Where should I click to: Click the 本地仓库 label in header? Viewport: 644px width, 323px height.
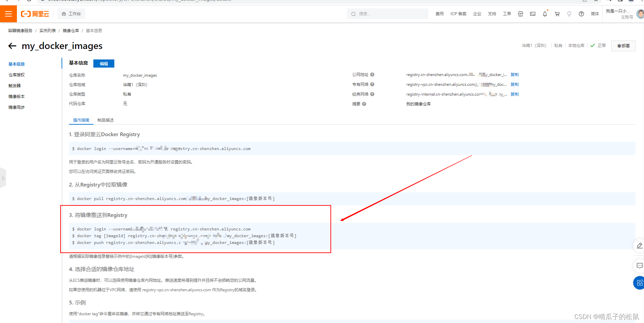(576, 46)
